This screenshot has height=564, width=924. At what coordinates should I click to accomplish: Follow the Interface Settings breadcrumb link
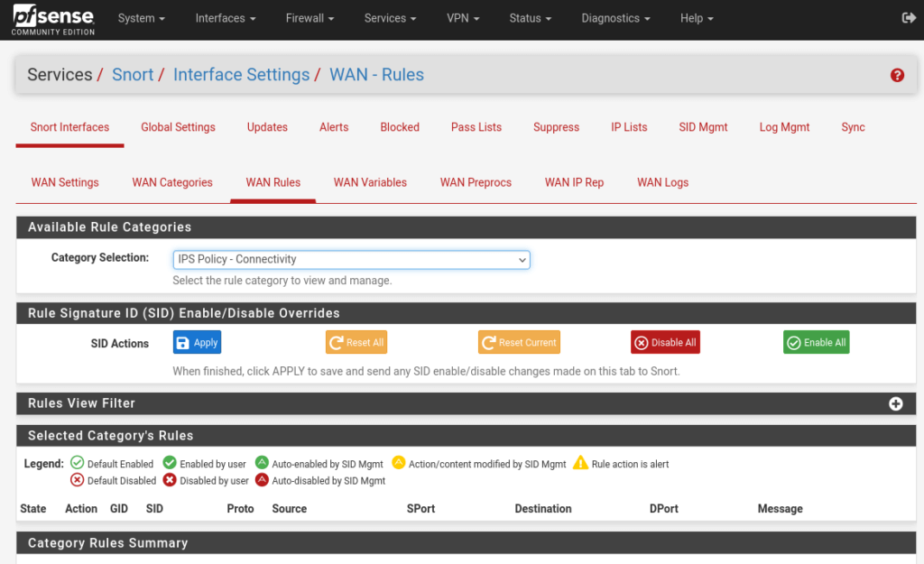[241, 75]
